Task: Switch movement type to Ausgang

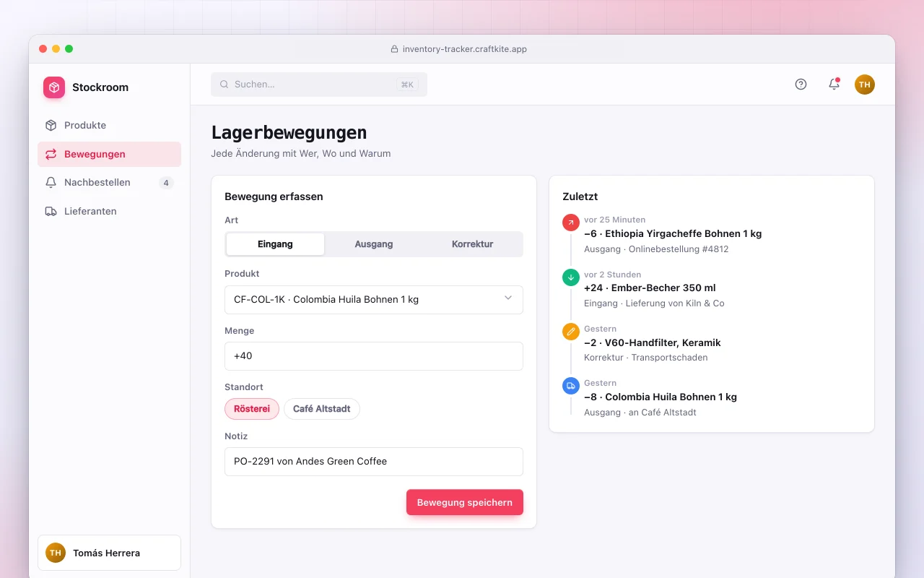Action: click(x=374, y=244)
